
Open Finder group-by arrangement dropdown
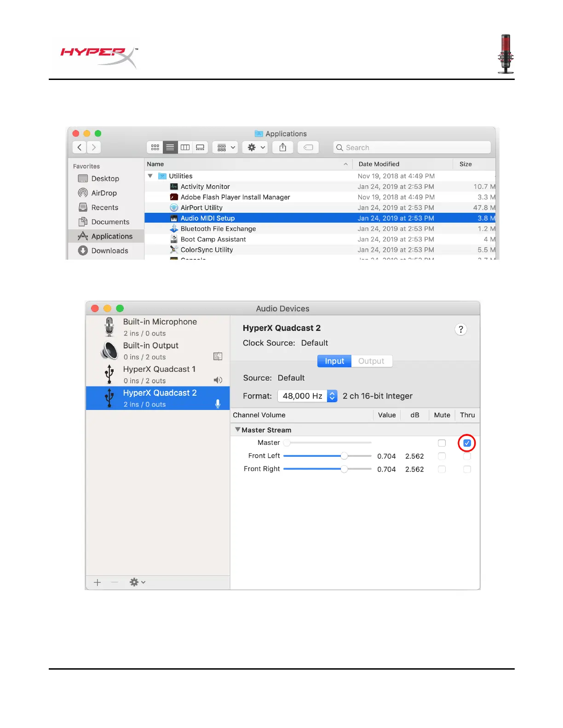[225, 148]
